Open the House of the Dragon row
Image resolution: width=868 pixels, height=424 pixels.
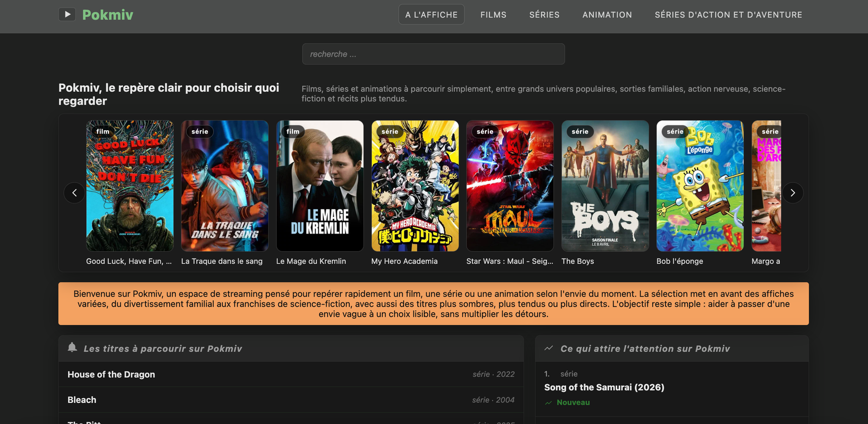click(x=291, y=375)
